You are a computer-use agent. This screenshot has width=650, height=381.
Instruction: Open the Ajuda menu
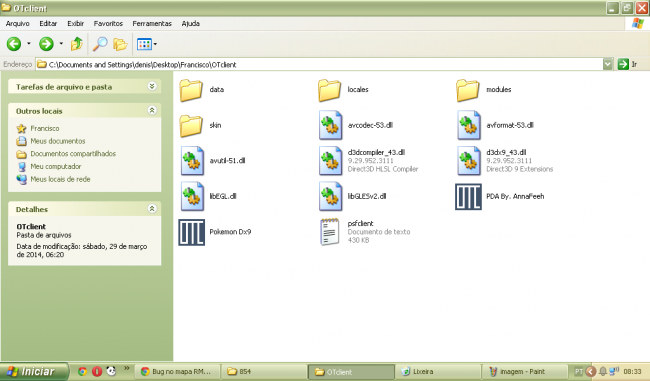(x=191, y=24)
